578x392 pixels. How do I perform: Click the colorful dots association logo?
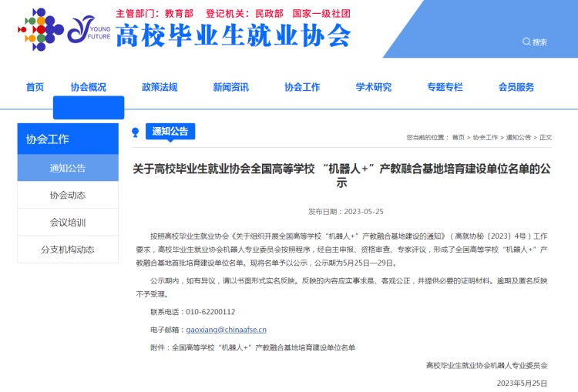pos(40,31)
